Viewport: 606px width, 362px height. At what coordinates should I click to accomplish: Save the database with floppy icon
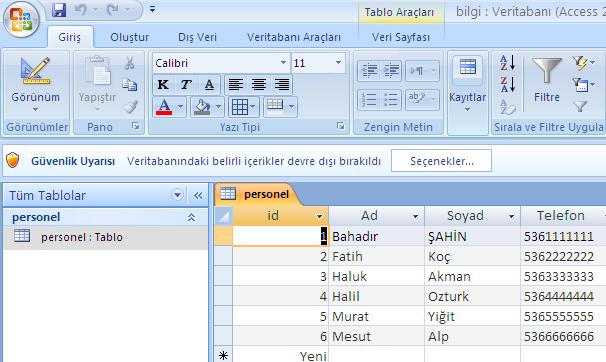pyautogui.click(x=59, y=10)
